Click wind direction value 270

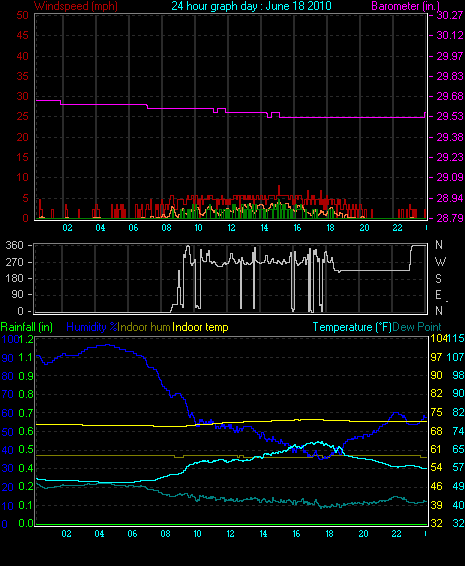(x=14, y=262)
